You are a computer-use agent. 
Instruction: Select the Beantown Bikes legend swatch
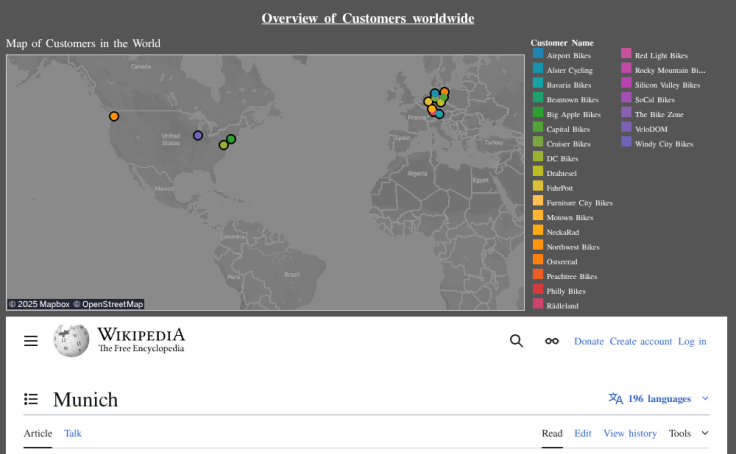coord(538,98)
